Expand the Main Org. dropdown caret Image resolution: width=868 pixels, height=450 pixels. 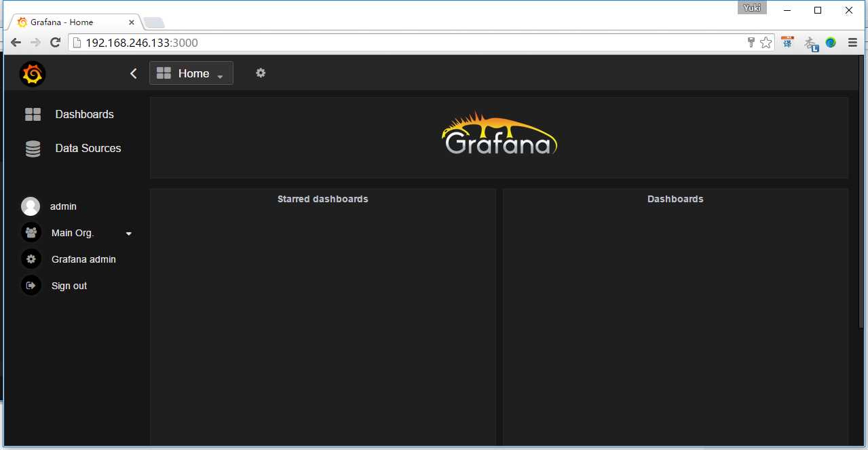coord(129,233)
